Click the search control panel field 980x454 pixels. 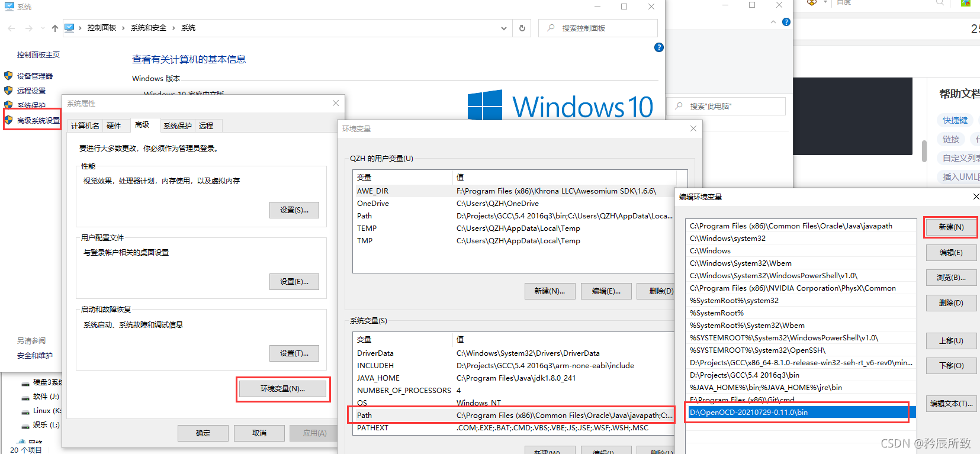click(x=598, y=28)
